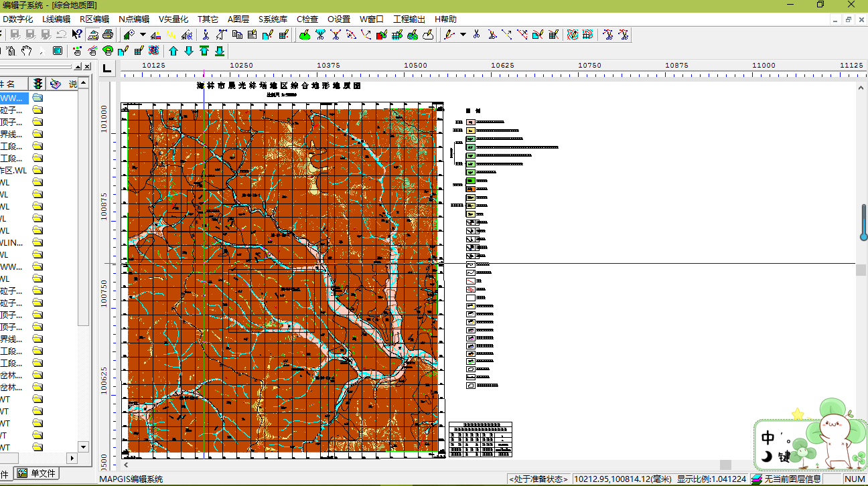Open the C检查 menu

click(308, 19)
